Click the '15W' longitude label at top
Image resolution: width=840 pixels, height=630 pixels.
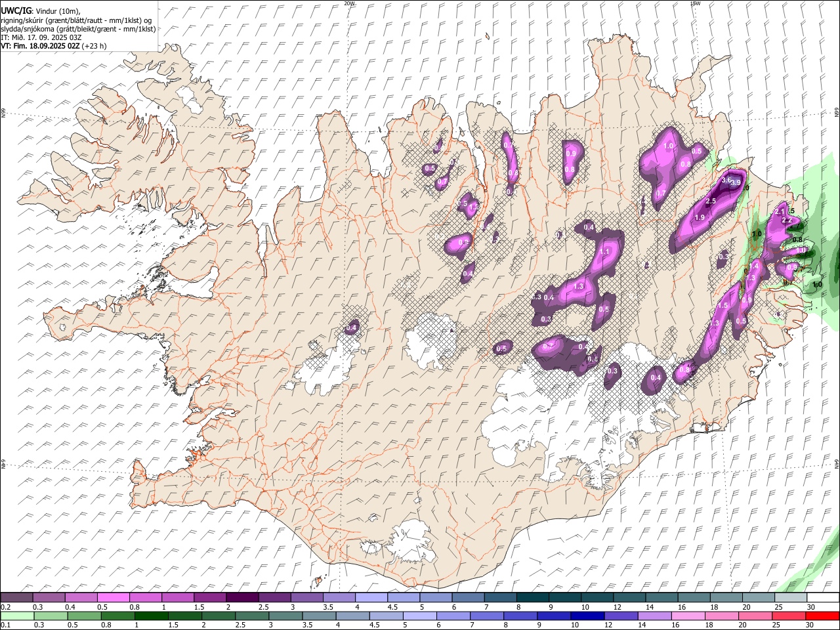[x=695, y=3]
